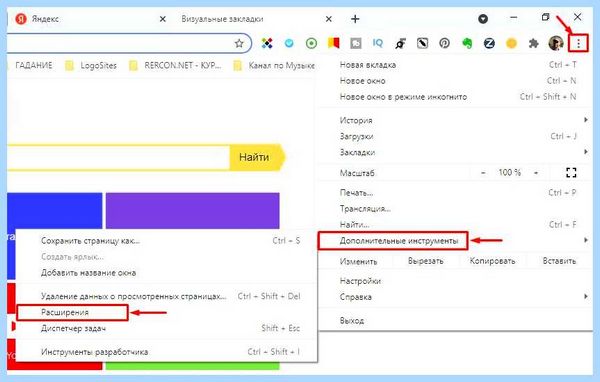Image resolution: width=600 pixels, height=382 pixels.
Task: Click the Pinterest extension icon
Action: 445,44
